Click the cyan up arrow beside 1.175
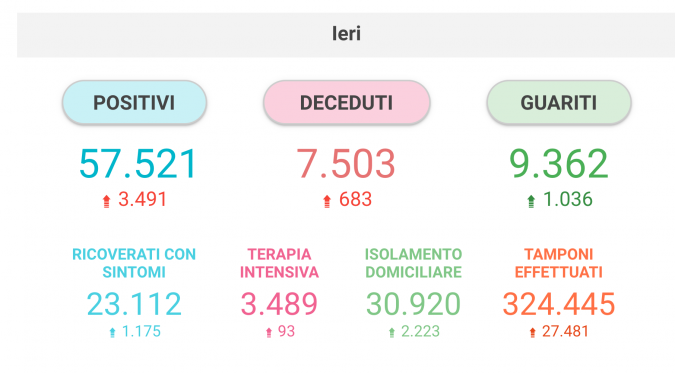This screenshot has height=373, width=675. point(112,332)
